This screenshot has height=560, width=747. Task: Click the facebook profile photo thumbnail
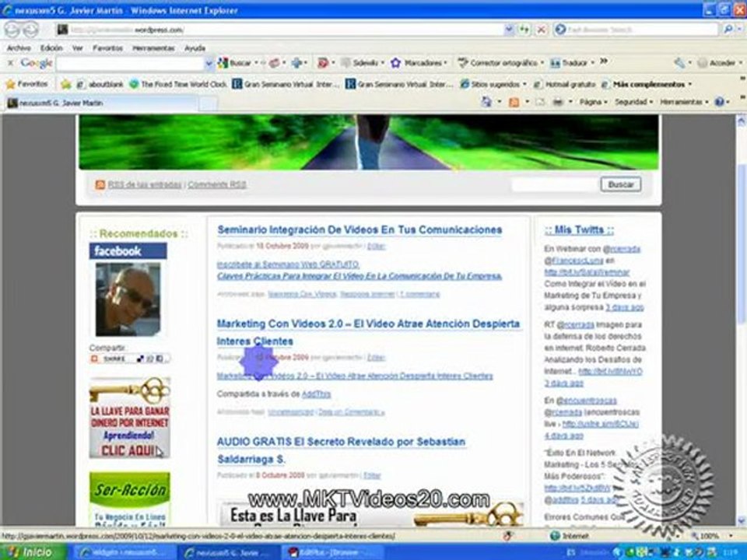coord(128,299)
